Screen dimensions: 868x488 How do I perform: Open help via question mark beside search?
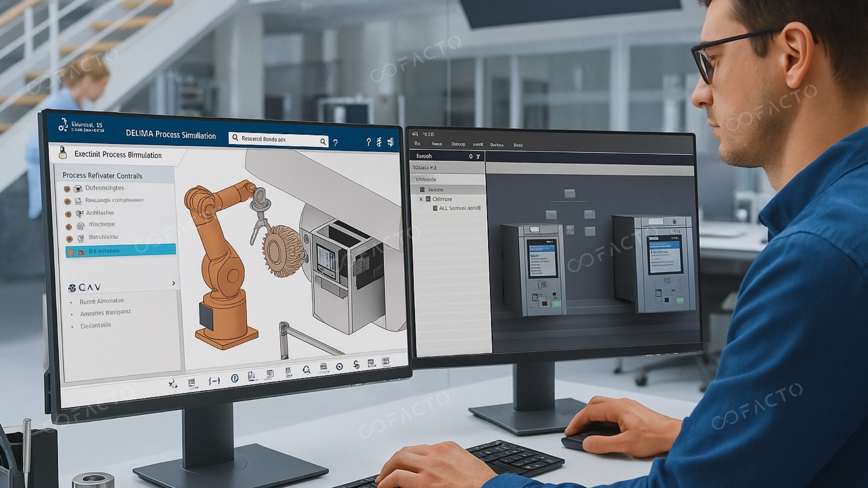tap(335, 142)
